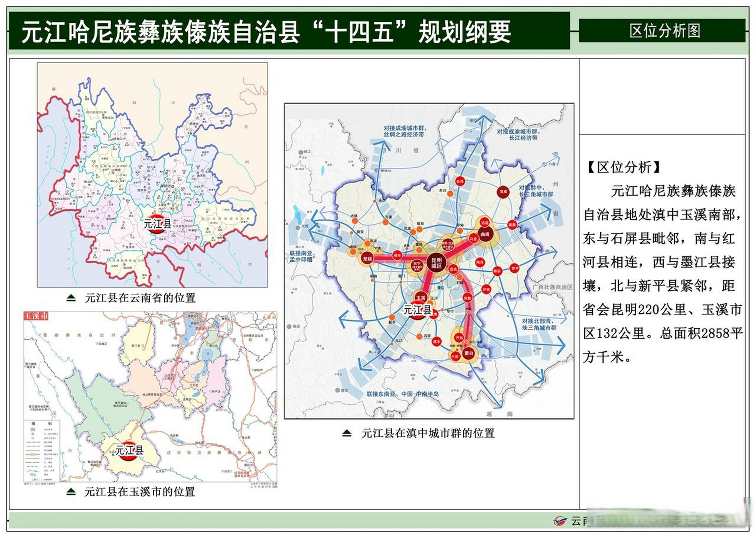Select the 富源 red node
This screenshot has height=538, width=756.
pos(512,225)
